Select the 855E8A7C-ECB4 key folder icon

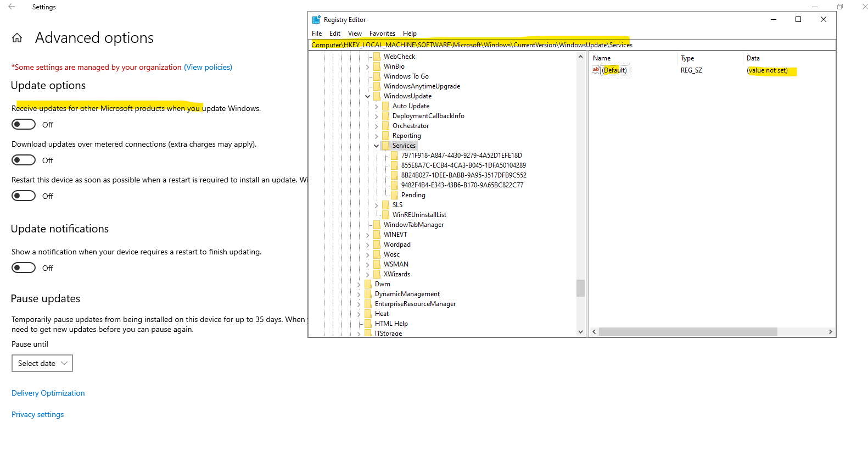394,165
